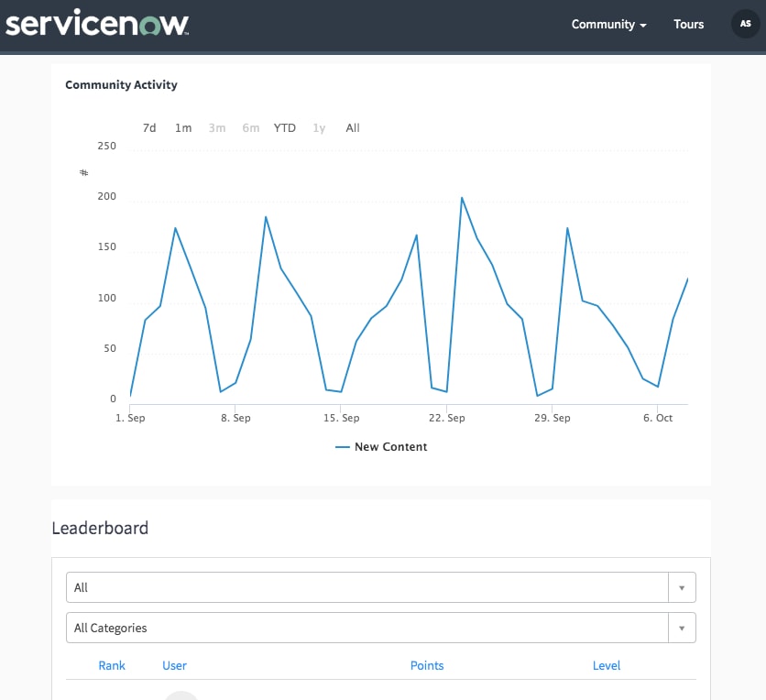Select the 6m chart range
Screen dimensions: 766x700
[251, 128]
